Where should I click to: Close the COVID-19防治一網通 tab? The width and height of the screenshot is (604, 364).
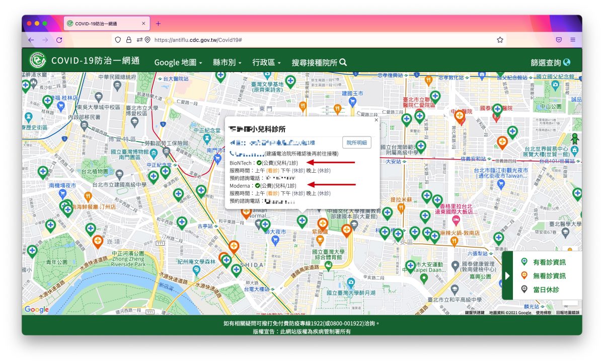(x=143, y=24)
